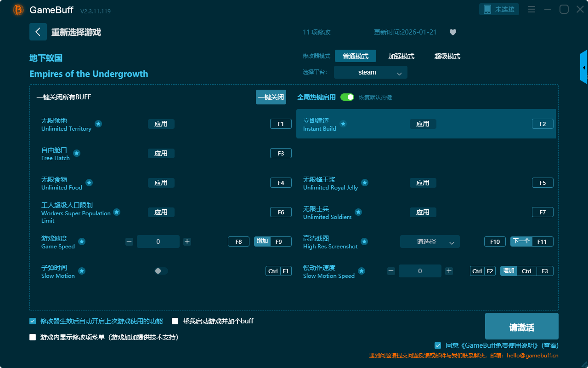Screen dimensions: 588x368
Task: Open the hamburger menu in title bar
Action: coord(531,9)
